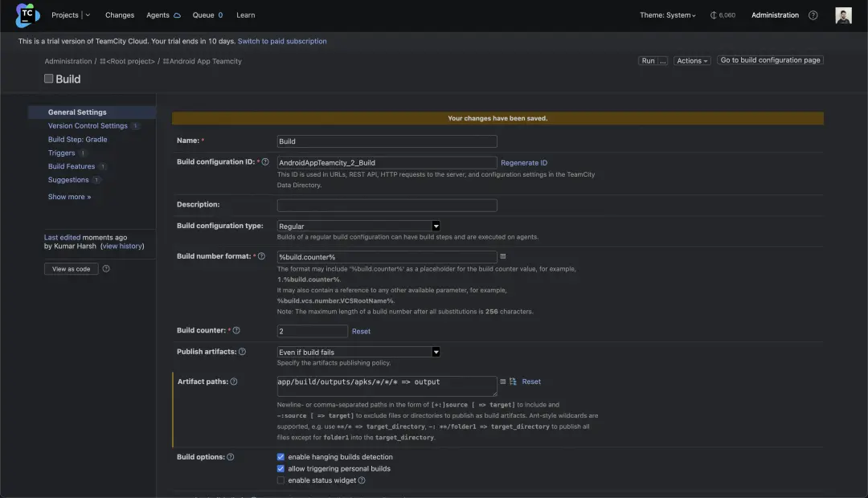Open artifact tree browser icon
This screenshot has height=498, width=868.
tap(513, 382)
